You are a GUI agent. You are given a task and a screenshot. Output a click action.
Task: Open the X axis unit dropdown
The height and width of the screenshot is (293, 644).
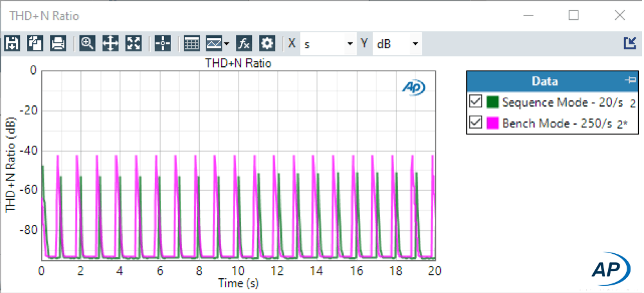point(350,44)
